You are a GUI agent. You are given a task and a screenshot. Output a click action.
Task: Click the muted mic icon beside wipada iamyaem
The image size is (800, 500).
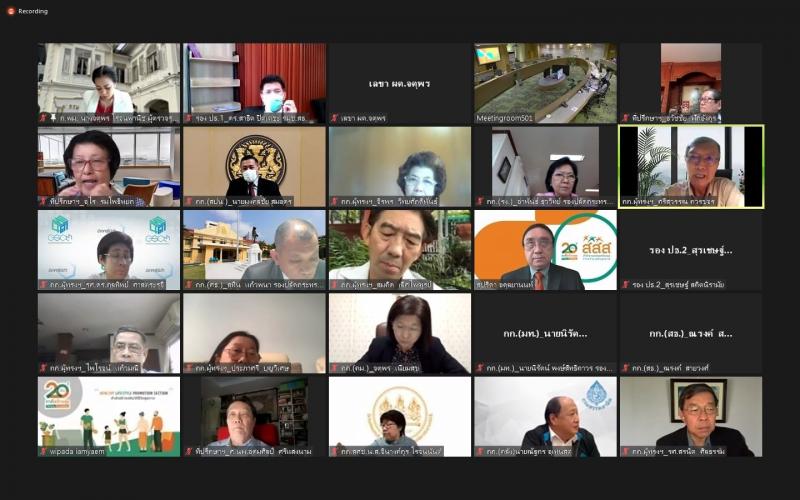coord(43,452)
